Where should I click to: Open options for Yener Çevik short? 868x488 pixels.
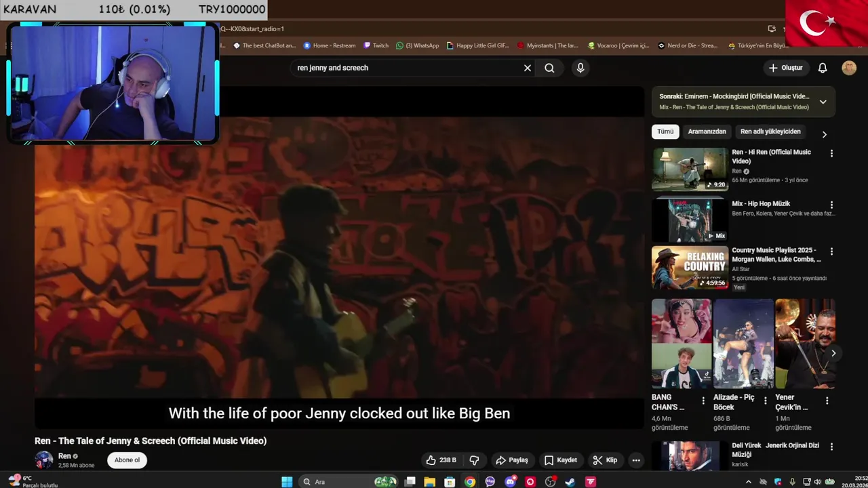827,401
